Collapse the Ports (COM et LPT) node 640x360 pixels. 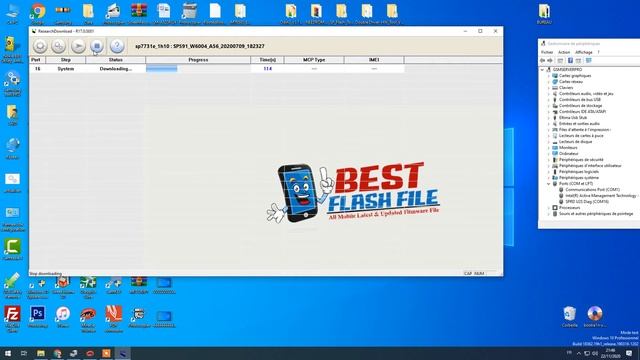[549, 184]
